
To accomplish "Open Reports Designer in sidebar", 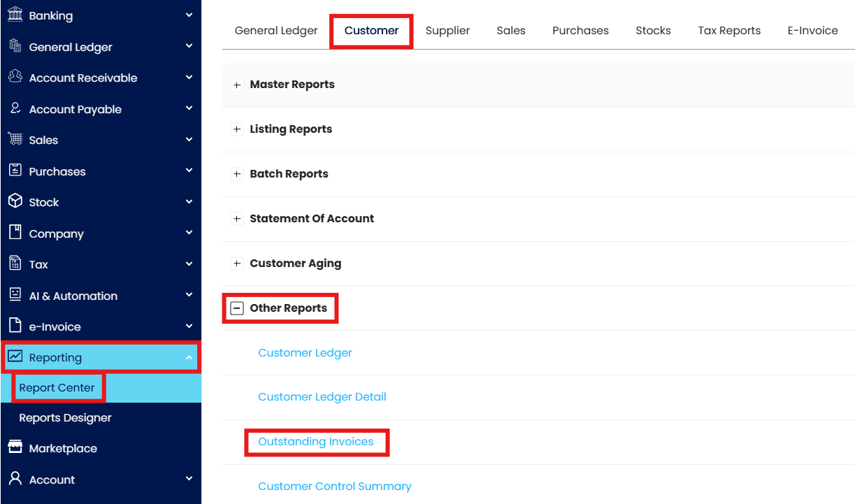I will coord(65,418).
